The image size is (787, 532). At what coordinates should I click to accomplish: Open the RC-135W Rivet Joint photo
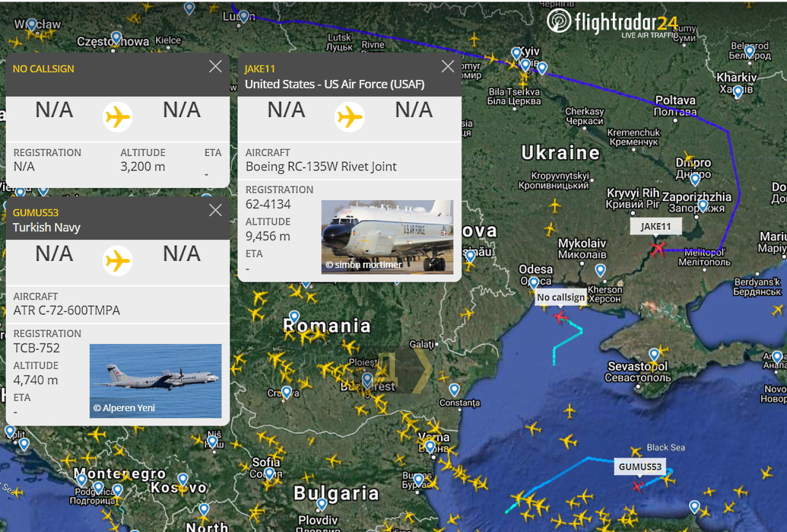387,237
